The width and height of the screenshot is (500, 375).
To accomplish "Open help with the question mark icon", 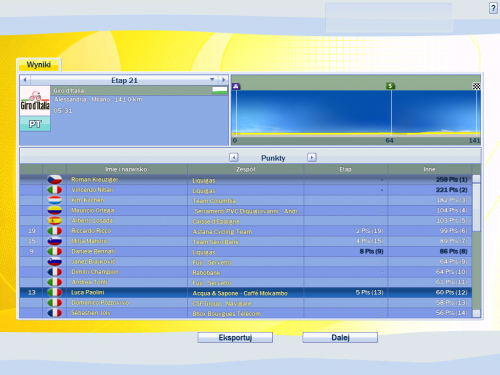I will pyautogui.click(x=493, y=8).
